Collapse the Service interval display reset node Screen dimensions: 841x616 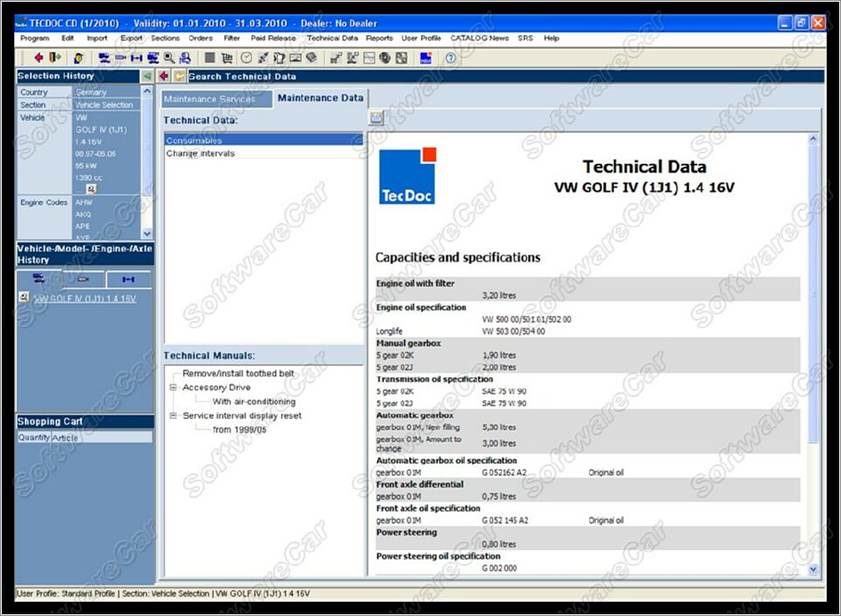[x=173, y=416]
